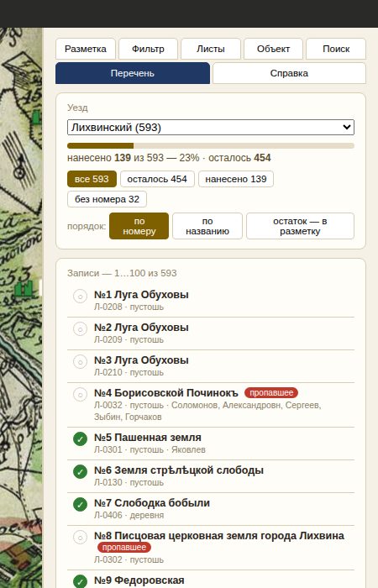Viewport: 378px width, 588px height.
Task: Click the Л-0208 · пустошь subtitle
Action: click(x=129, y=307)
